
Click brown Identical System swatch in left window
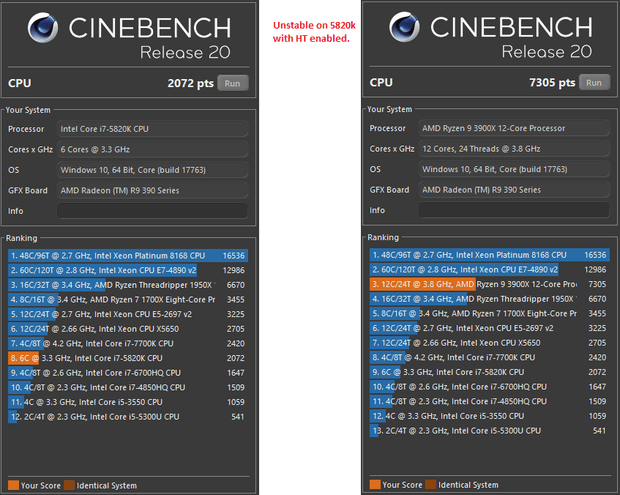[x=69, y=485]
